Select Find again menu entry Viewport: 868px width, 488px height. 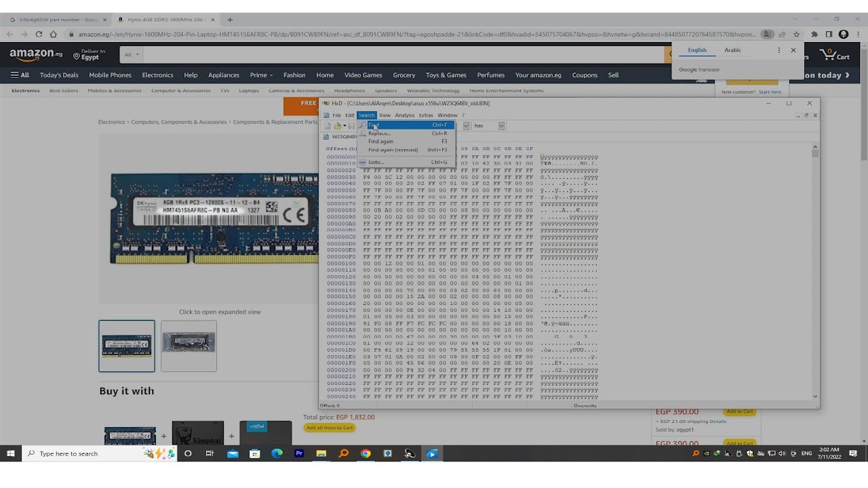[x=406, y=142]
